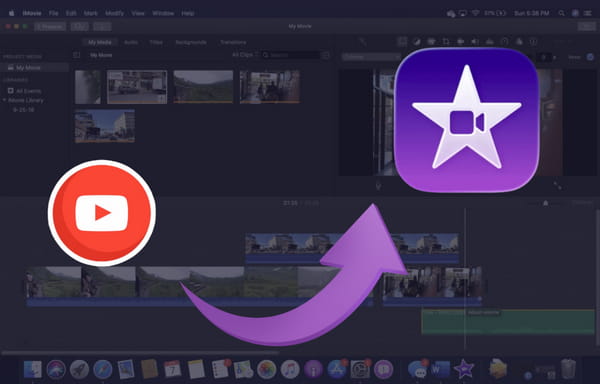Open Microsoft Word from the Dock
The width and height of the screenshot is (600, 384).
(x=440, y=369)
